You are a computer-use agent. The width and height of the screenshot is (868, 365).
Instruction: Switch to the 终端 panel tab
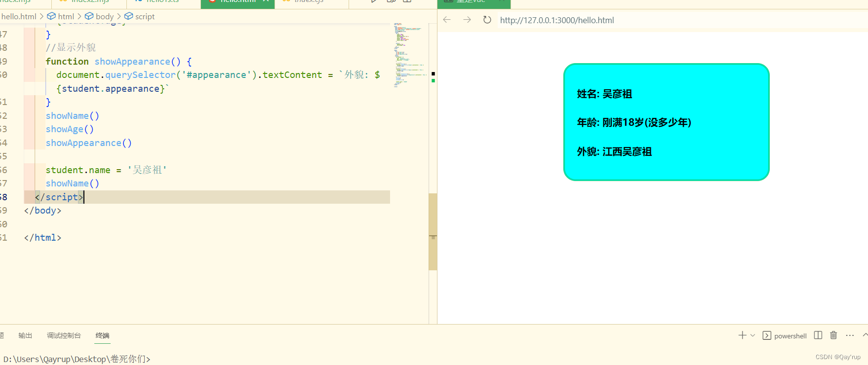103,335
